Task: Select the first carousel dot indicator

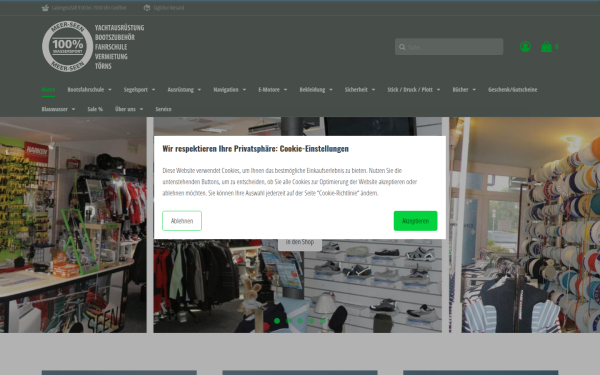Action: point(277,321)
